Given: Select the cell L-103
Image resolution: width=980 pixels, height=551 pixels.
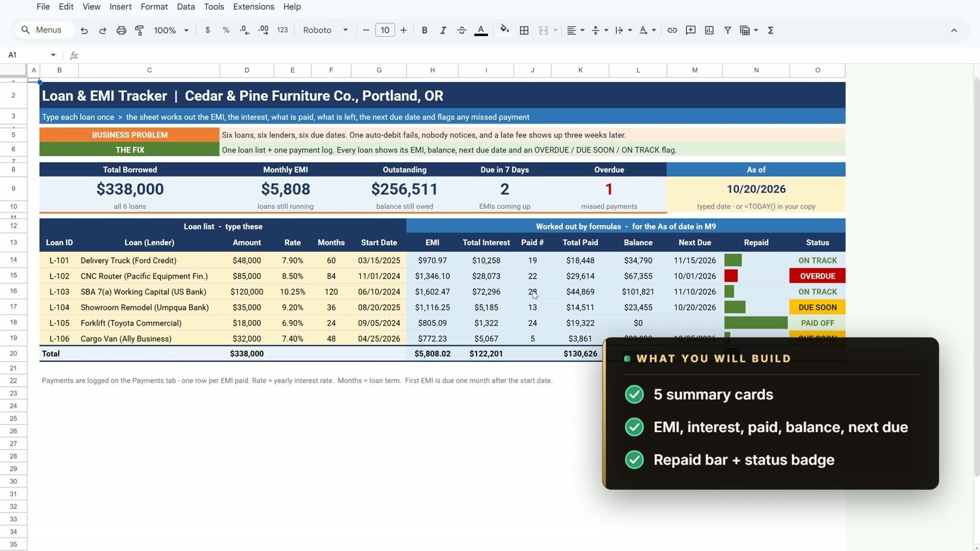Looking at the screenshot, I should tap(59, 292).
